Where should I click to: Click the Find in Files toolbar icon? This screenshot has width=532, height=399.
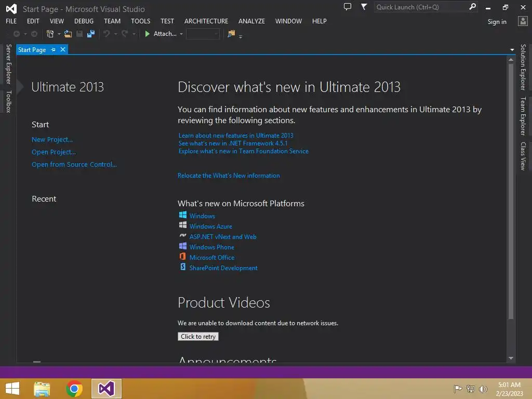[231, 34]
